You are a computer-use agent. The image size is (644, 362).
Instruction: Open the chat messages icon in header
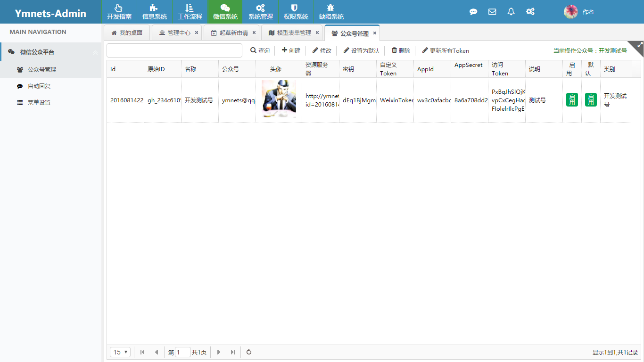[x=473, y=12]
